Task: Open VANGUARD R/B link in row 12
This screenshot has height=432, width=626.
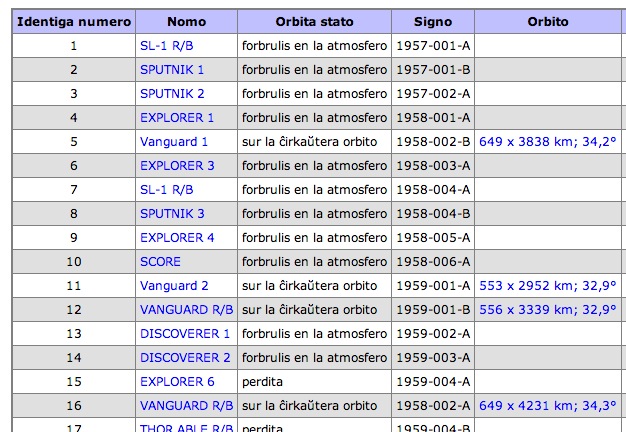Action: click(186, 310)
